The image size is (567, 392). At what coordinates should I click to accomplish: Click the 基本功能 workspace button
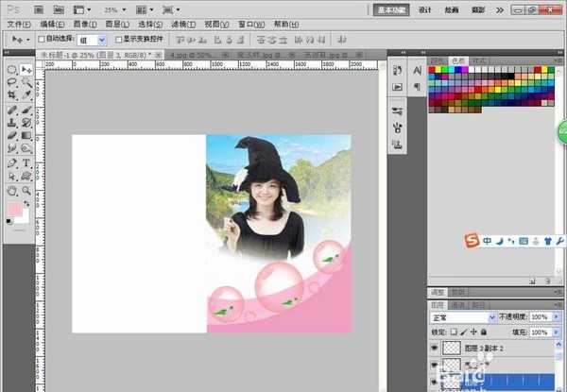(x=391, y=9)
